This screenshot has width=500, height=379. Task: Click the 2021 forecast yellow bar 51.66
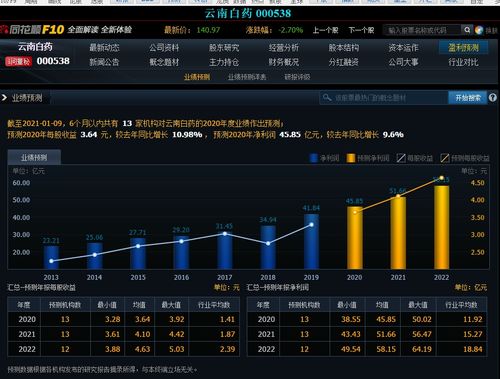pos(398,233)
